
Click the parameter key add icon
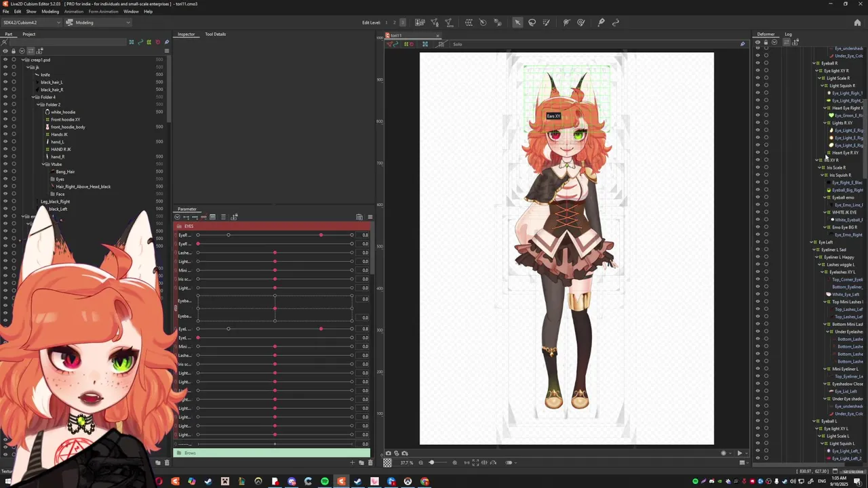coord(185,217)
